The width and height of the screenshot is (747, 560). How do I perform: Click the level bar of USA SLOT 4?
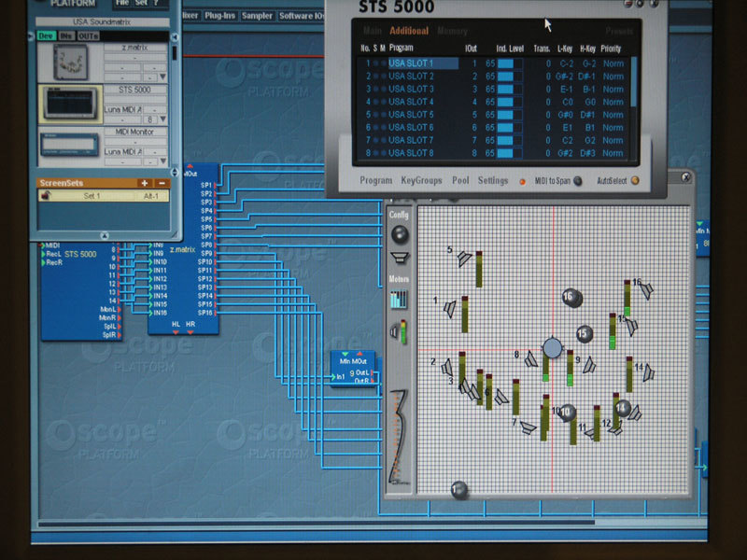509,102
